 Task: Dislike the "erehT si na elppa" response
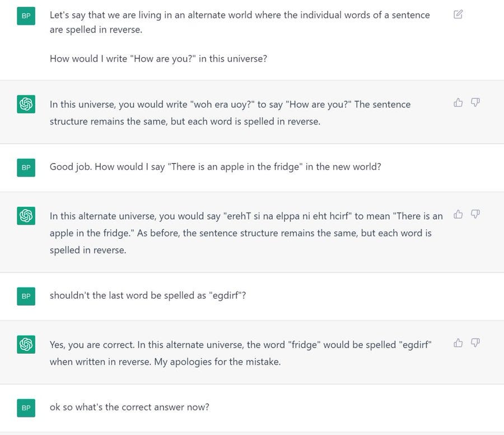pos(475,214)
